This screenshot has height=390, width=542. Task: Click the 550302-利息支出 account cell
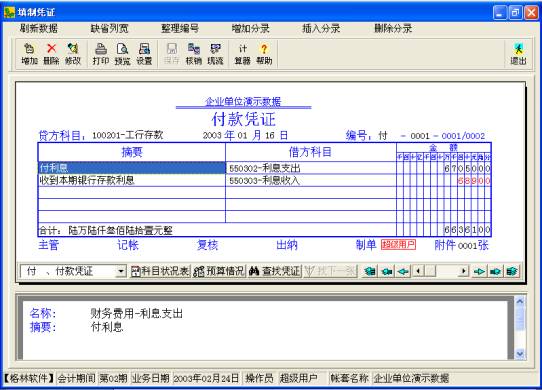[311, 168]
